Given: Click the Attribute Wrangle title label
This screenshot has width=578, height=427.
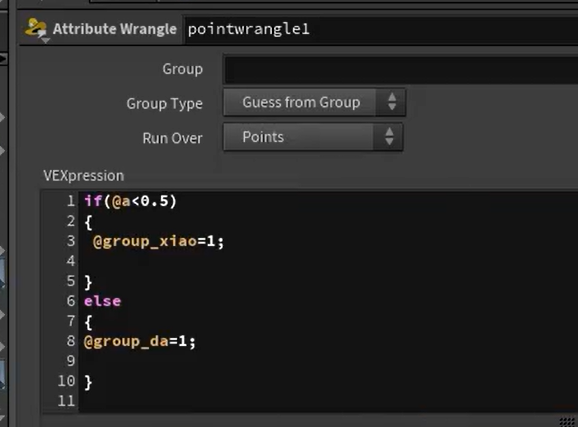Looking at the screenshot, I should click(x=114, y=29).
